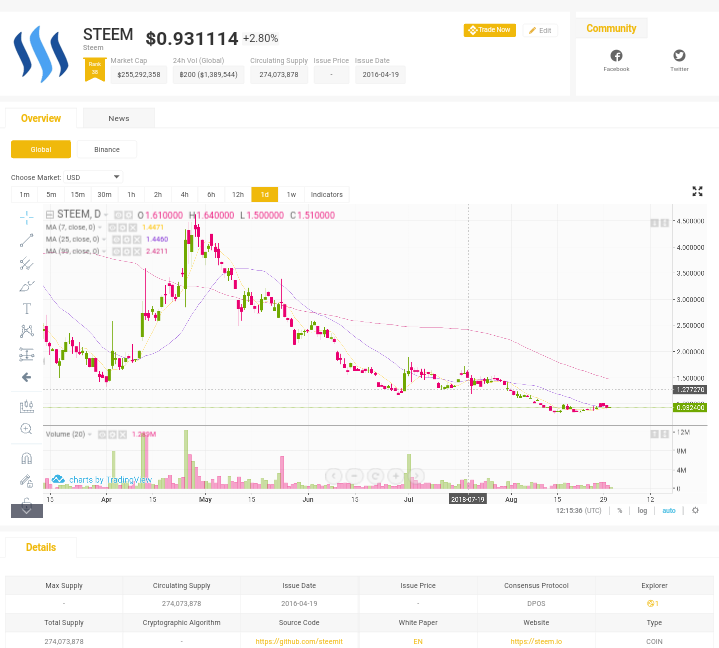Select the text annotation tool
Viewport: 719px width, 648px height.
[27, 309]
